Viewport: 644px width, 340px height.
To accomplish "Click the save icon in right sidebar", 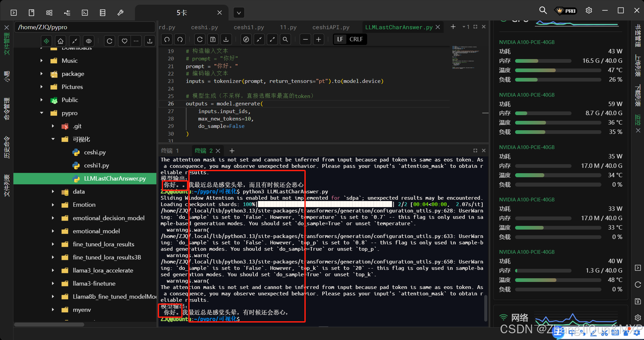I will [x=638, y=301].
